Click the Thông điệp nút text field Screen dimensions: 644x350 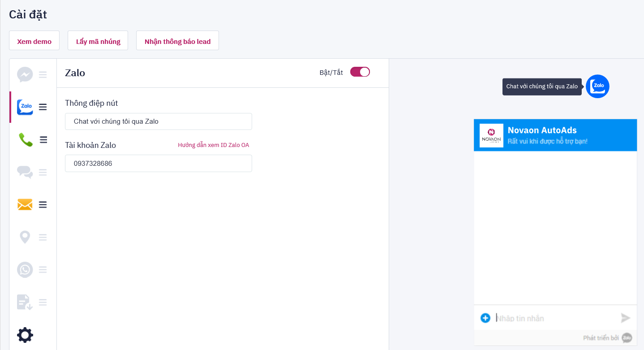159,121
